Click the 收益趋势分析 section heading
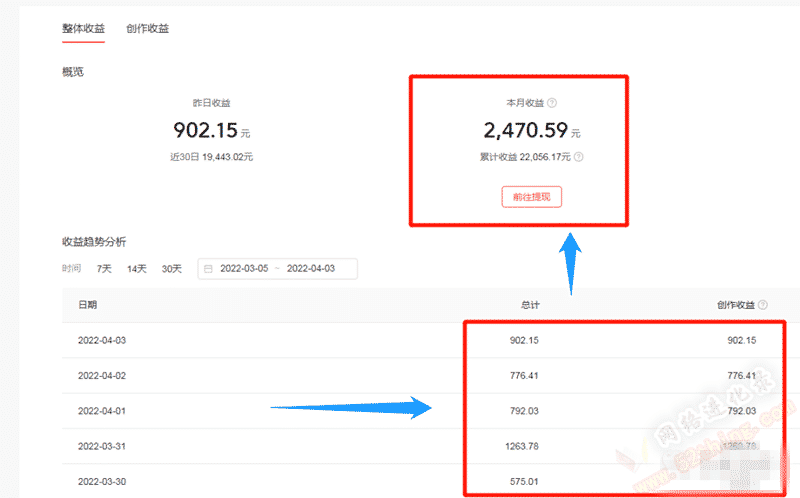800x498 pixels. (94, 242)
